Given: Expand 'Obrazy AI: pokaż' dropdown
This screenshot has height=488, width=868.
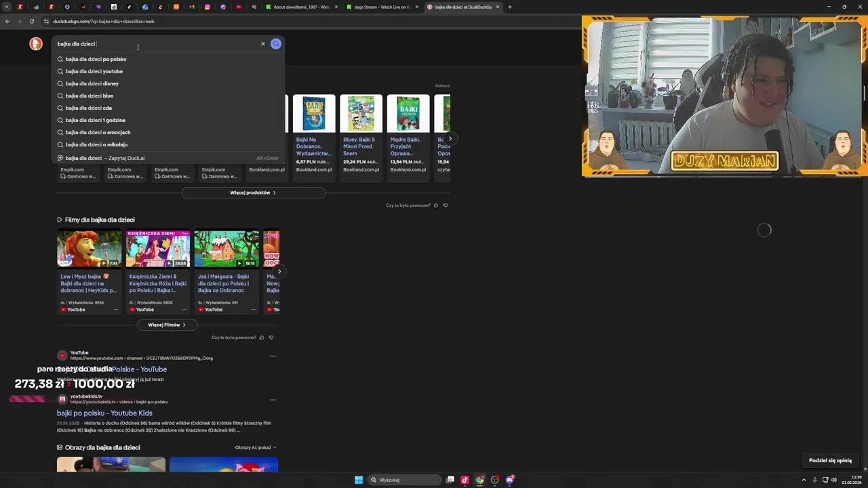Looking at the screenshot, I should 256,447.
